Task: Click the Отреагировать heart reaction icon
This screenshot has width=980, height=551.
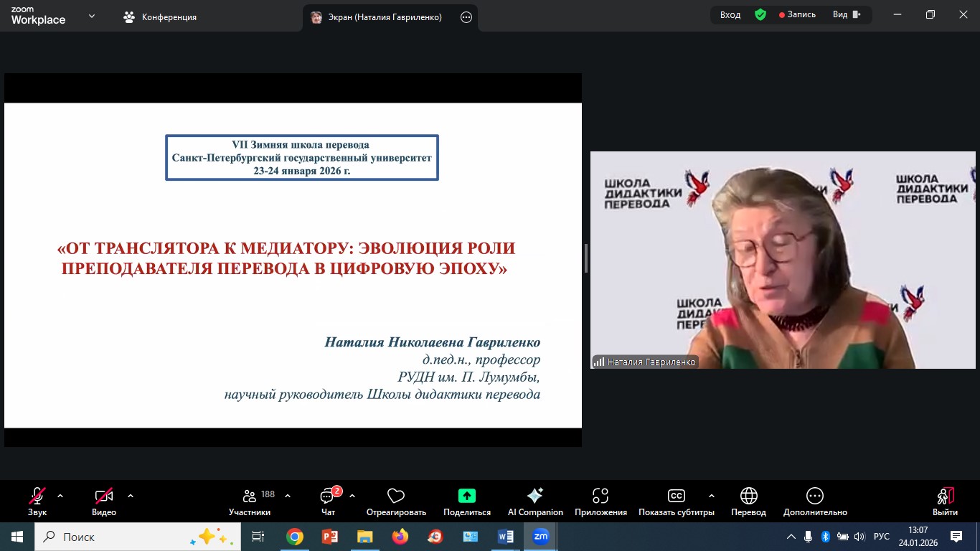Action: point(396,496)
